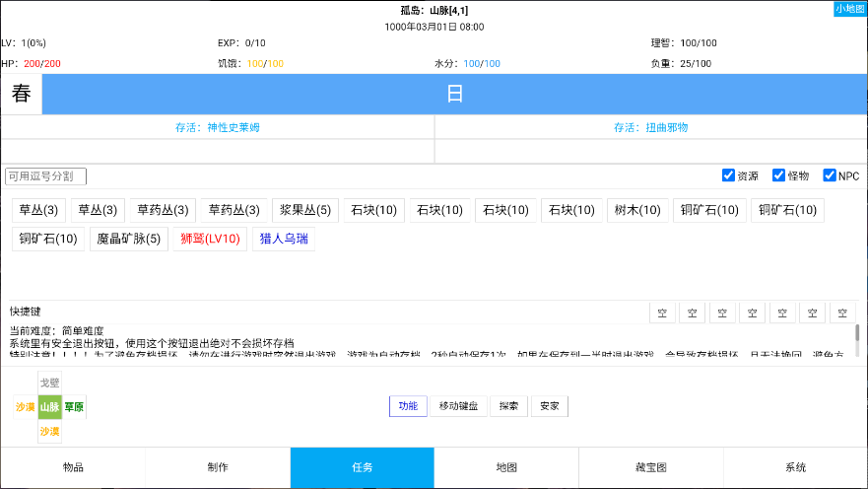Open the 地图 tab
Image resolution: width=868 pixels, height=489 pixels.
click(506, 467)
